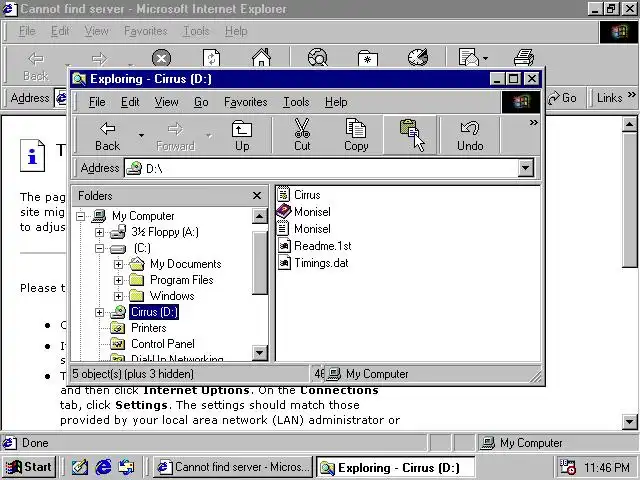Expand the My Documents folder node
640x480 pixels.
(x=118, y=264)
